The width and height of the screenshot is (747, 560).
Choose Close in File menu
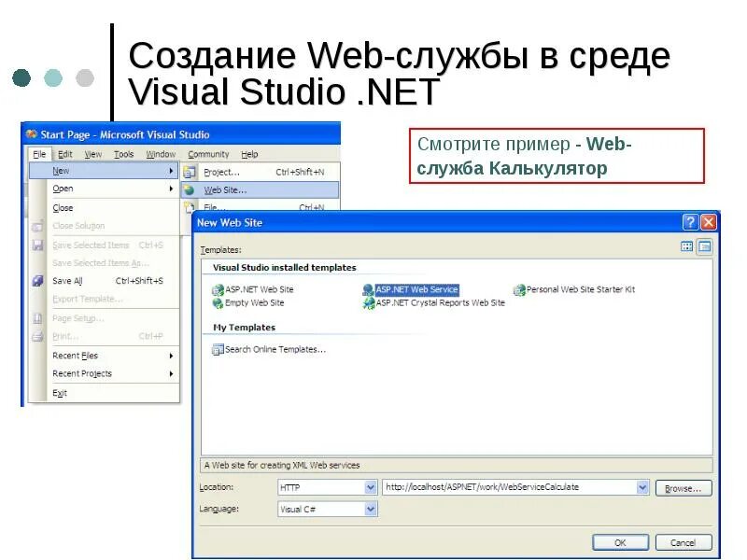coord(104,207)
